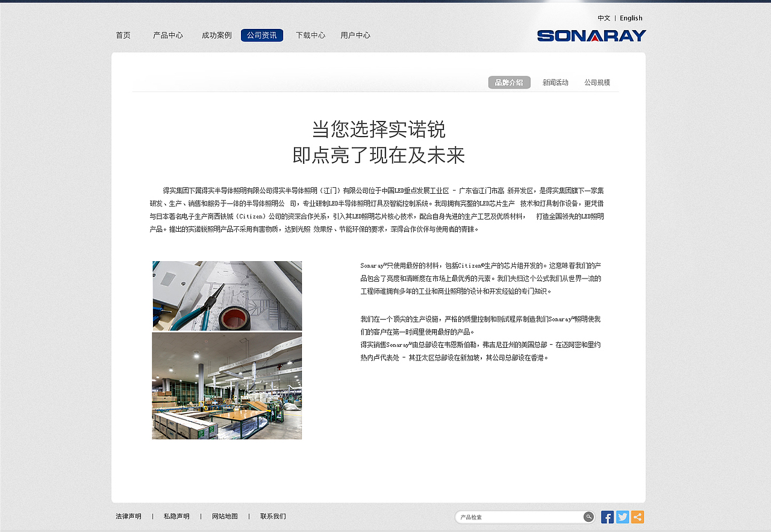Open the 法律声明 footer link
771x532 pixels.
click(128, 516)
